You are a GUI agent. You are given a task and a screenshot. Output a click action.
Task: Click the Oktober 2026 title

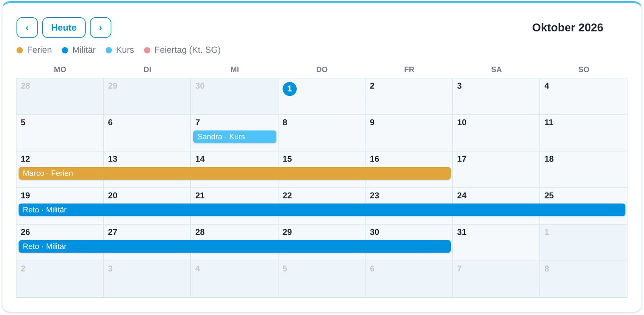click(x=568, y=27)
